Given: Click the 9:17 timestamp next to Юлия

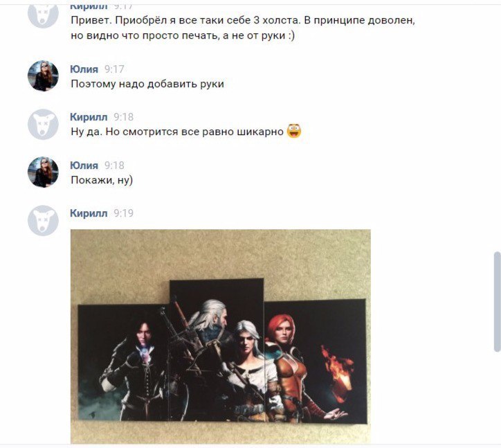Looking at the screenshot, I should click(114, 69).
